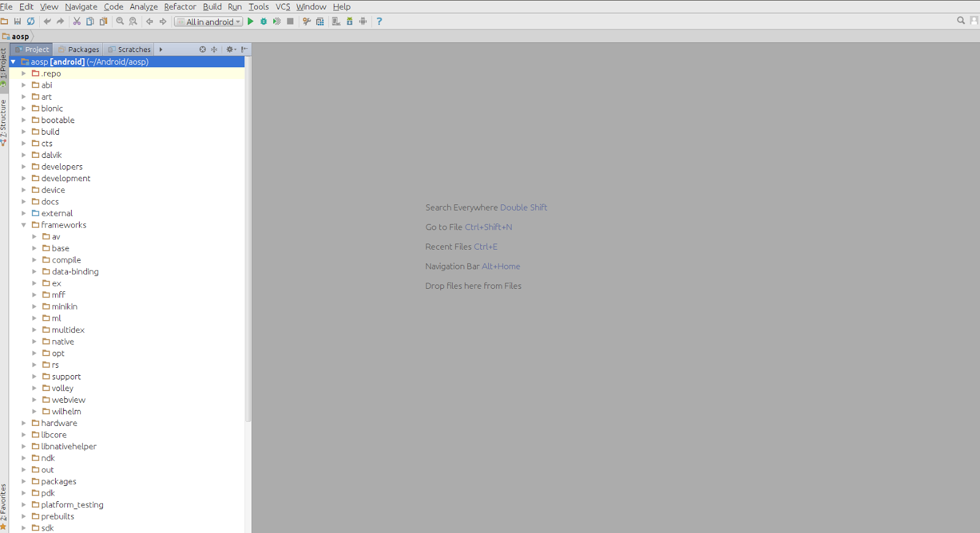Viewport: 980px width, 533px height.
Task: Open the Refactor menu
Action: pos(179,7)
